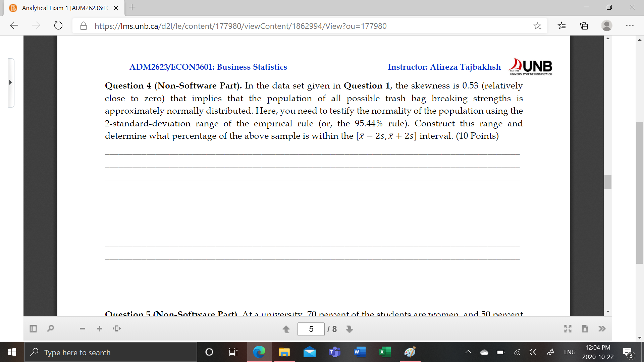The height and width of the screenshot is (362, 644).
Task: Click the fit page width toggle icon
Action: (117, 328)
